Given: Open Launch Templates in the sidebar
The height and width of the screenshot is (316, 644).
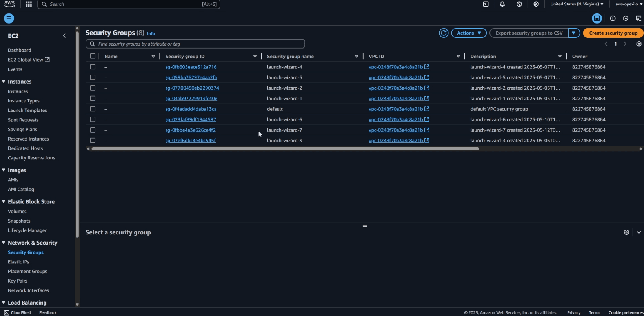Looking at the screenshot, I should (x=27, y=110).
